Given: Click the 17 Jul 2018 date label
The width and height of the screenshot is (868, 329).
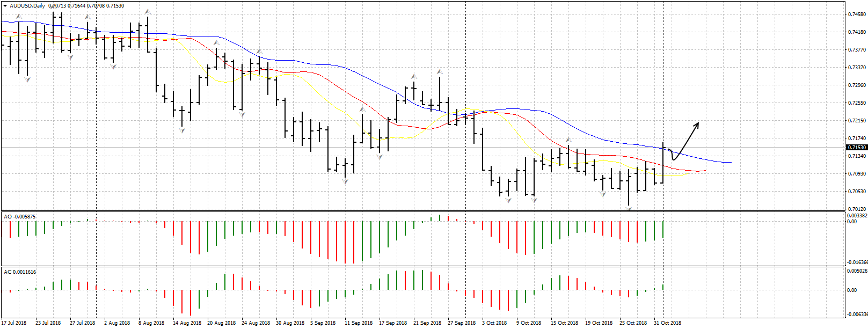Looking at the screenshot, I should [x=14, y=323].
